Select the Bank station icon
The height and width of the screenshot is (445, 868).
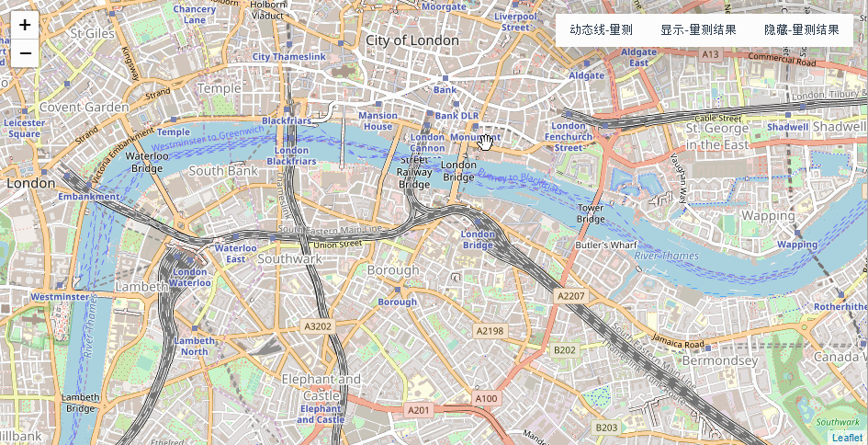point(445,78)
